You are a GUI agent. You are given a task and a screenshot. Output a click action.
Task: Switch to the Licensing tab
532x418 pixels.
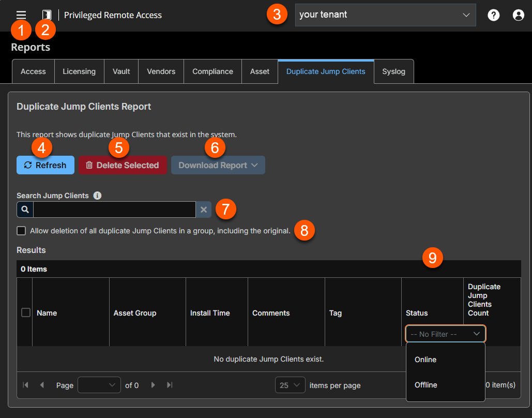pyautogui.click(x=79, y=71)
